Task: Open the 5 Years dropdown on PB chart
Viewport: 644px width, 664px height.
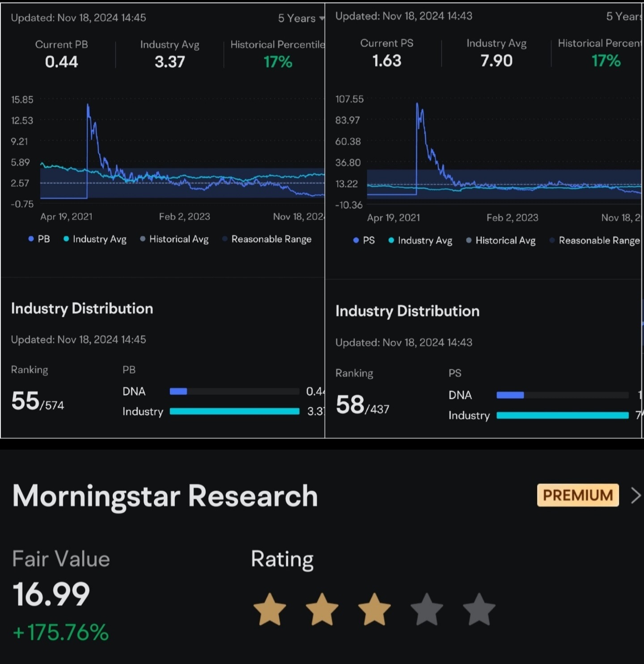Action: (x=301, y=18)
